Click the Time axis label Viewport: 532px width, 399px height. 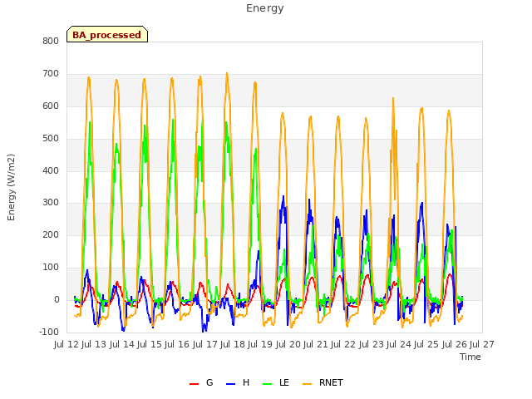(470, 357)
